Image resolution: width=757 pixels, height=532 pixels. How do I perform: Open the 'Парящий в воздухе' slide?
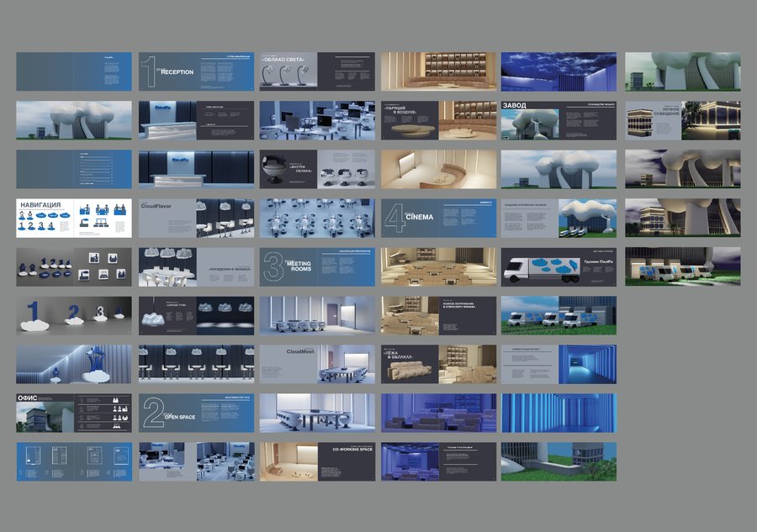pyautogui.click(x=438, y=120)
